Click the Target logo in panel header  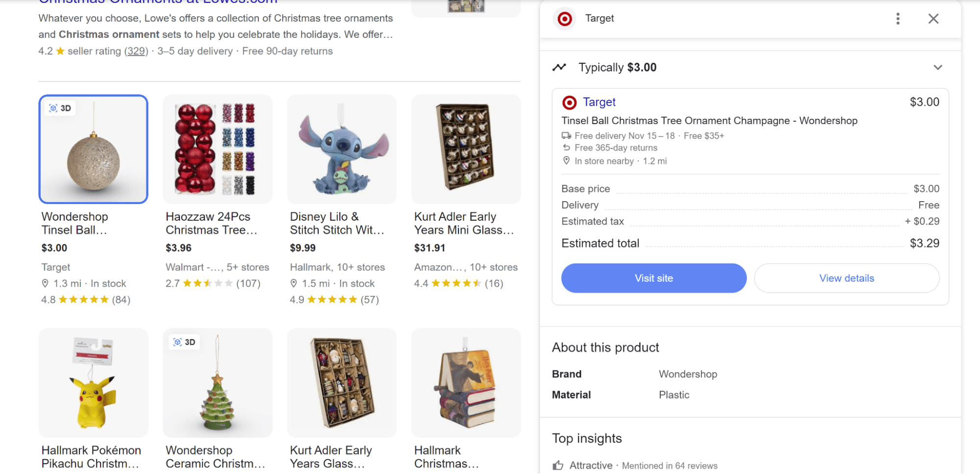click(x=565, y=19)
